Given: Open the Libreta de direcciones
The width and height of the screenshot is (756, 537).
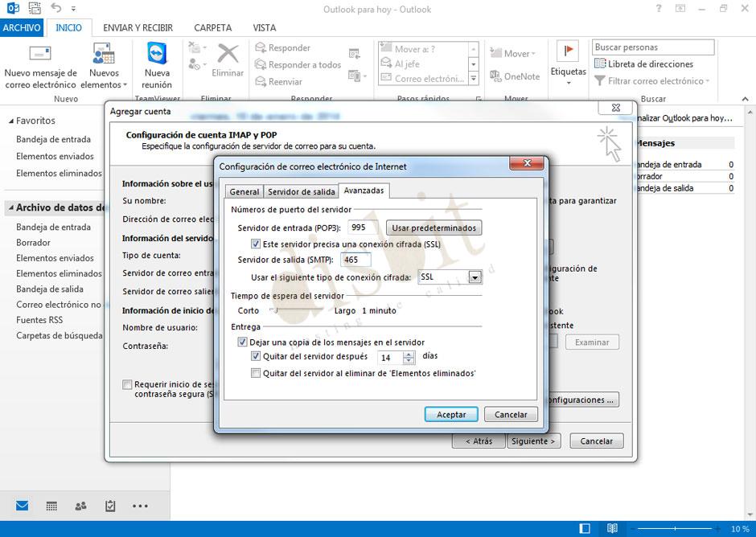Looking at the screenshot, I should coord(648,64).
